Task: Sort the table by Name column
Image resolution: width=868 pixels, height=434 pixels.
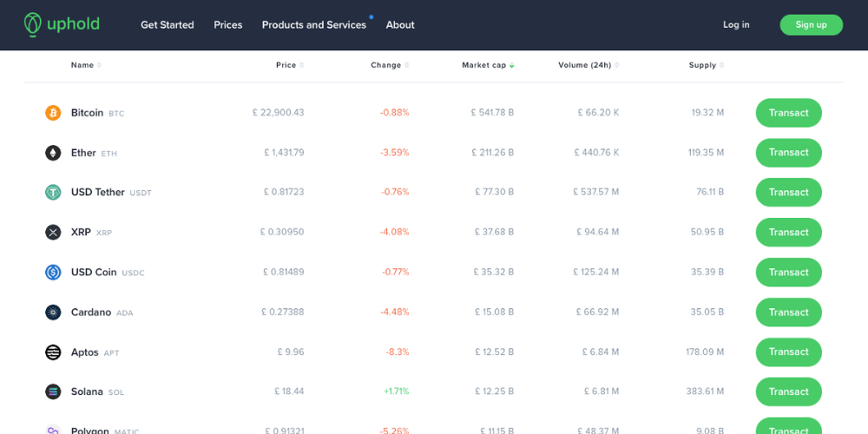Action: tap(85, 65)
